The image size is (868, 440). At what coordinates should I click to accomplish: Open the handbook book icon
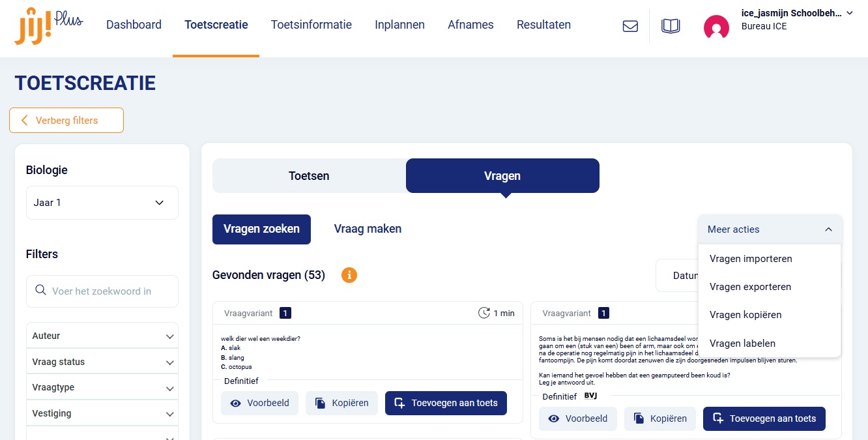pyautogui.click(x=671, y=26)
